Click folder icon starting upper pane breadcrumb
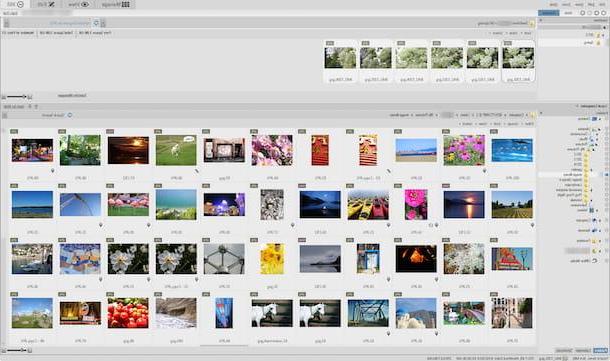 531,24
